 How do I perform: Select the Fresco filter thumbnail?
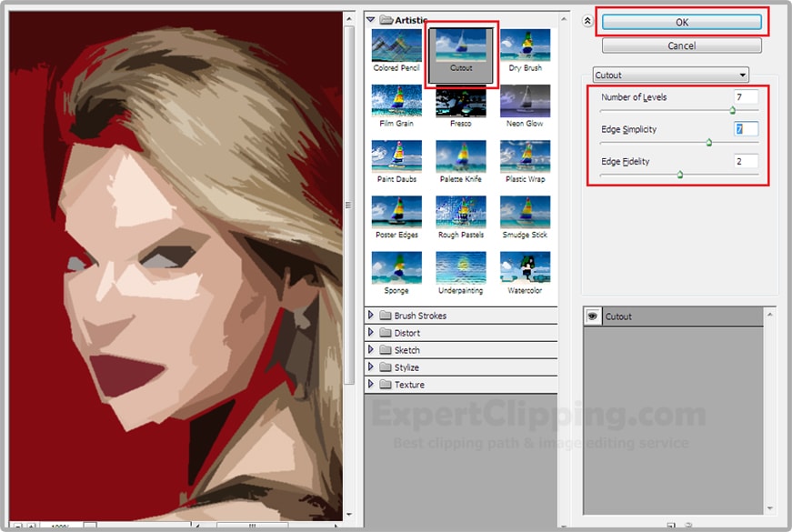[461, 101]
